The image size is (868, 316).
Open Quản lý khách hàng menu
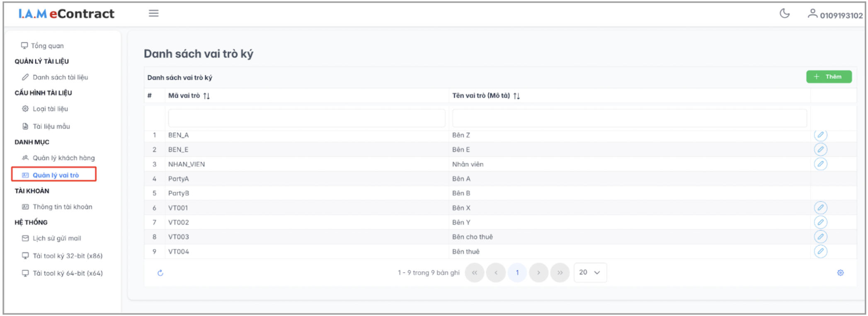tap(63, 158)
